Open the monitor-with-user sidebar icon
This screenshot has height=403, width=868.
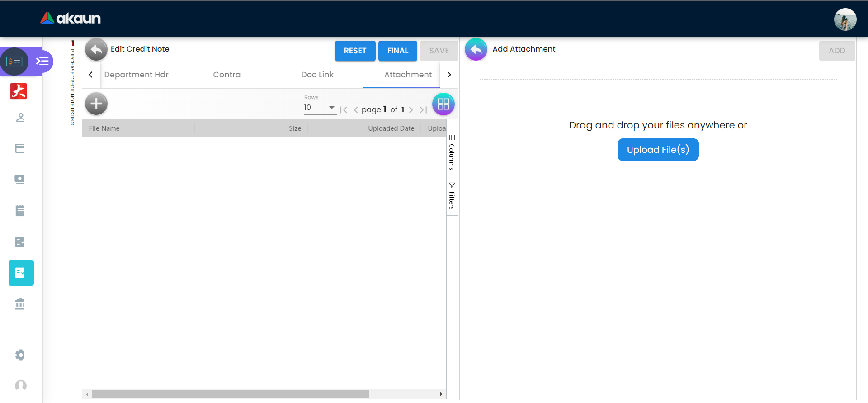(20, 180)
